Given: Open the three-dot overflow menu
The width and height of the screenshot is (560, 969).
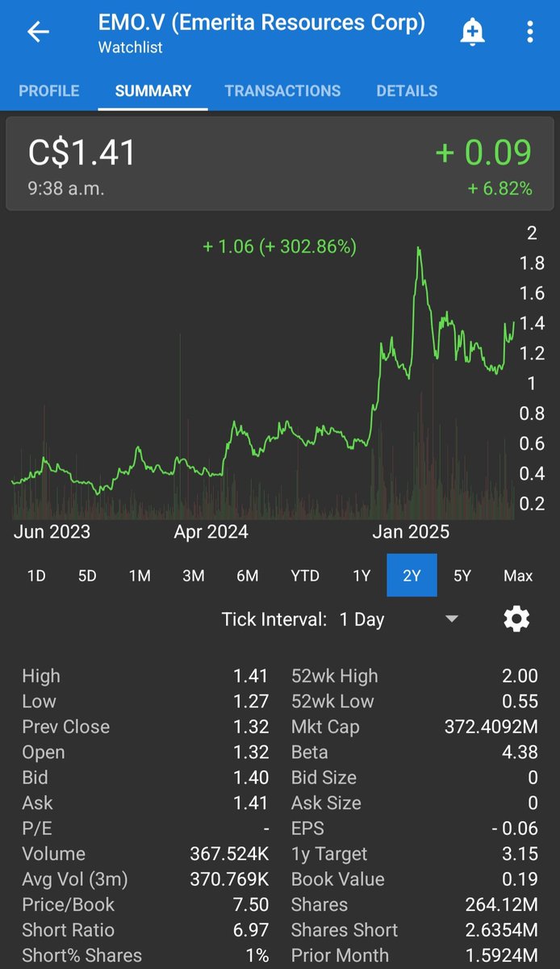Looking at the screenshot, I should (x=530, y=32).
